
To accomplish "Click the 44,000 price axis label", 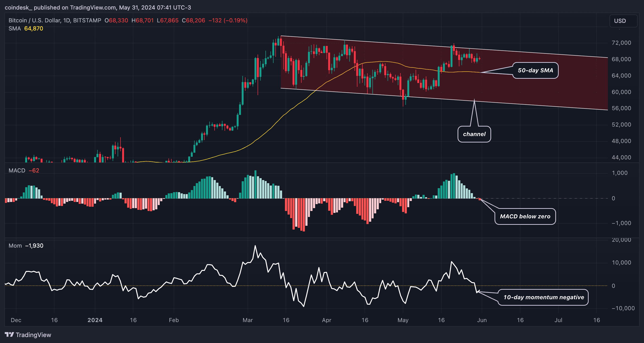I will [x=621, y=157].
